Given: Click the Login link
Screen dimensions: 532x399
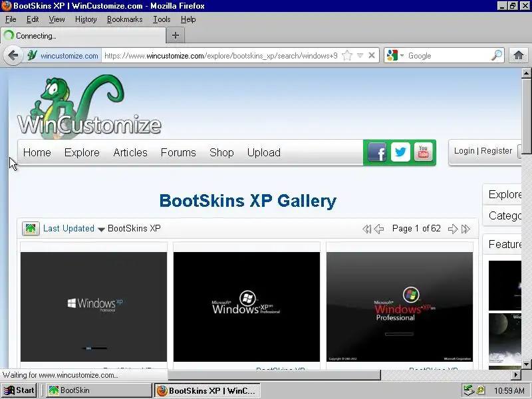Looking at the screenshot, I should coord(464,151).
